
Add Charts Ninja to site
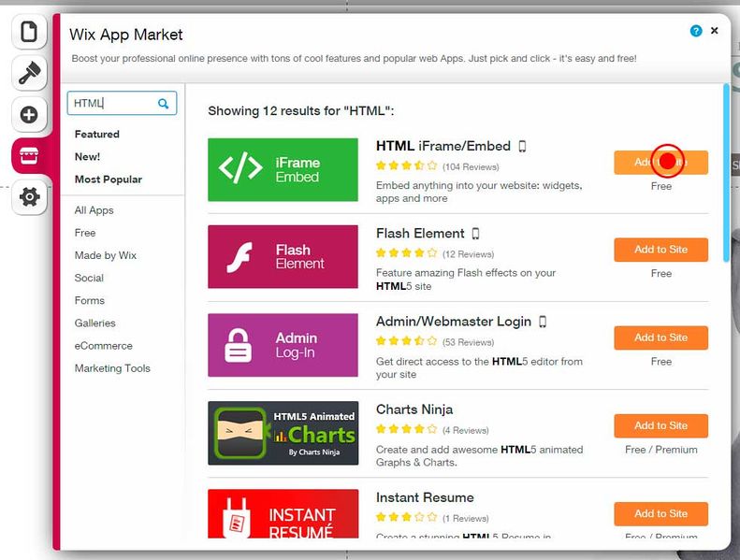[x=660, y=425]
